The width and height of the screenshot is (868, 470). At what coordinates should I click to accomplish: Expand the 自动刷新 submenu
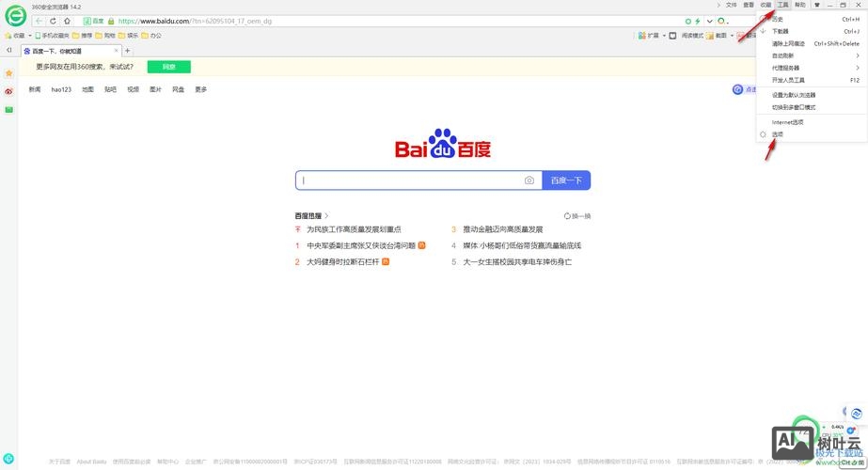coord(812,55)
